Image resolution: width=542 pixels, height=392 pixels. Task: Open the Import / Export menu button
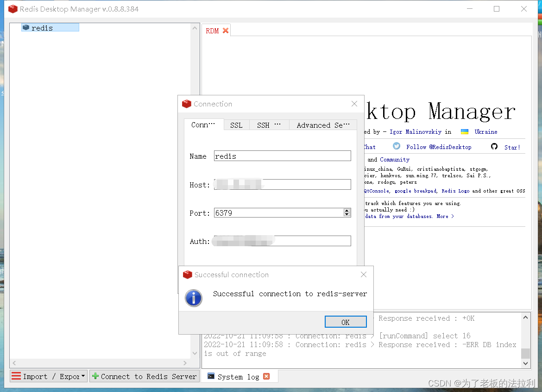coord(48,376)
